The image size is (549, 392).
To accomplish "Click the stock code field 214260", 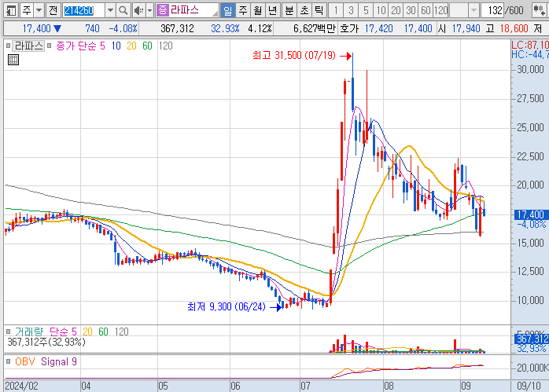I will point(83,10).
